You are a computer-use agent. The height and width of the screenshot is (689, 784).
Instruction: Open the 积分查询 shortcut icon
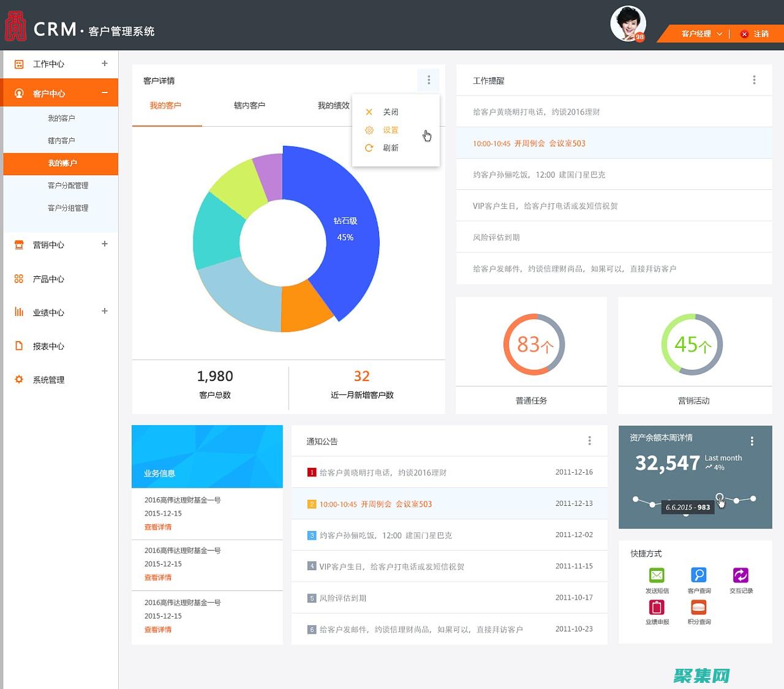[x=699, y=608]
